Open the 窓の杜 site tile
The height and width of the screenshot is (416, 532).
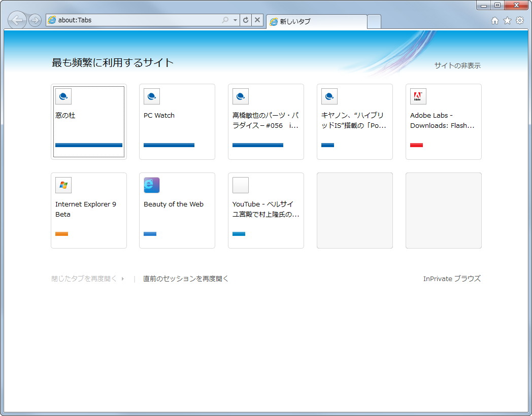pos(89,122)
